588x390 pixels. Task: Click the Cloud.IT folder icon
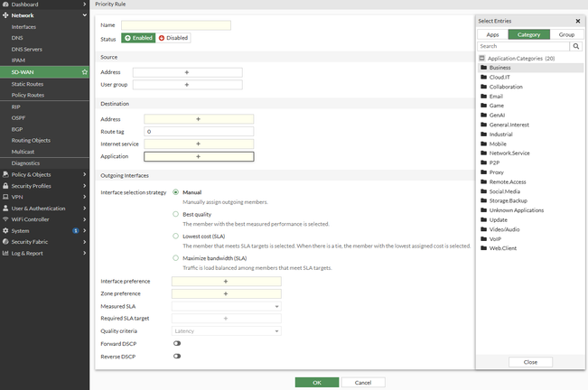pos(484,77)
